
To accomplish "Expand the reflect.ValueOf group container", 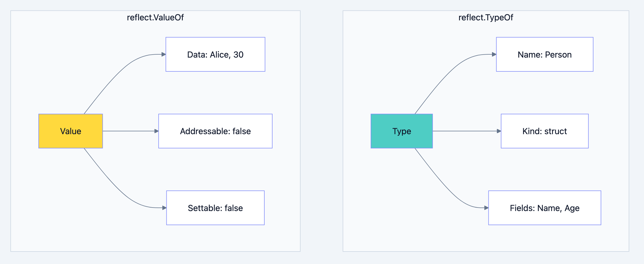I will (x=156, y=18).
